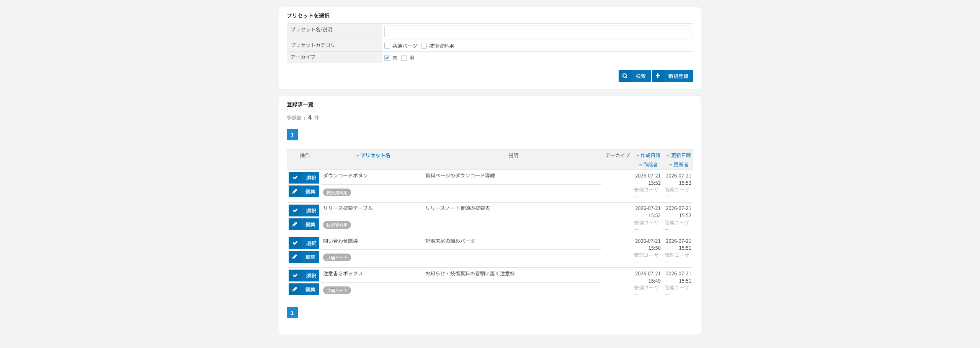Click 選択 label in ダウンロードボタン row
The width and height of the screenshot is (980, 348).
pos(311,178)
